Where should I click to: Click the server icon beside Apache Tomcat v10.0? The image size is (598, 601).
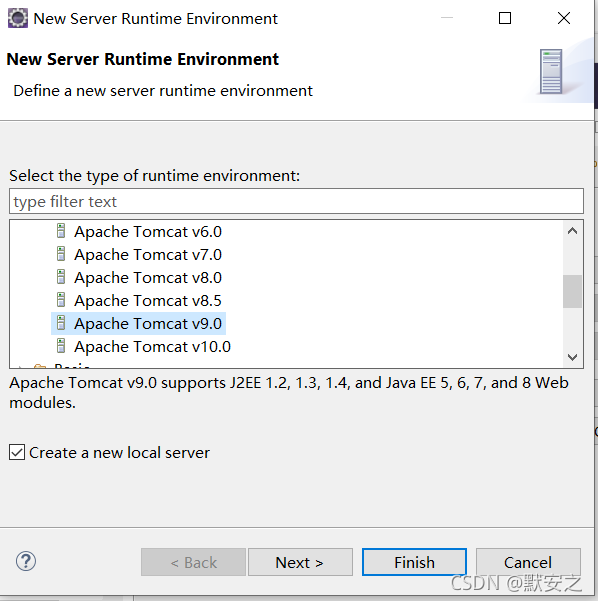click(x=61, y=346)
